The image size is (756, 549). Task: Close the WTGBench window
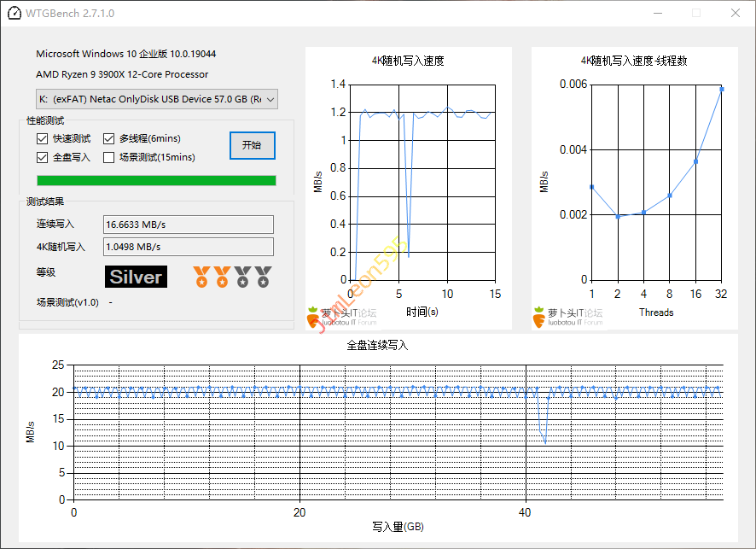(x=736, y=14)
